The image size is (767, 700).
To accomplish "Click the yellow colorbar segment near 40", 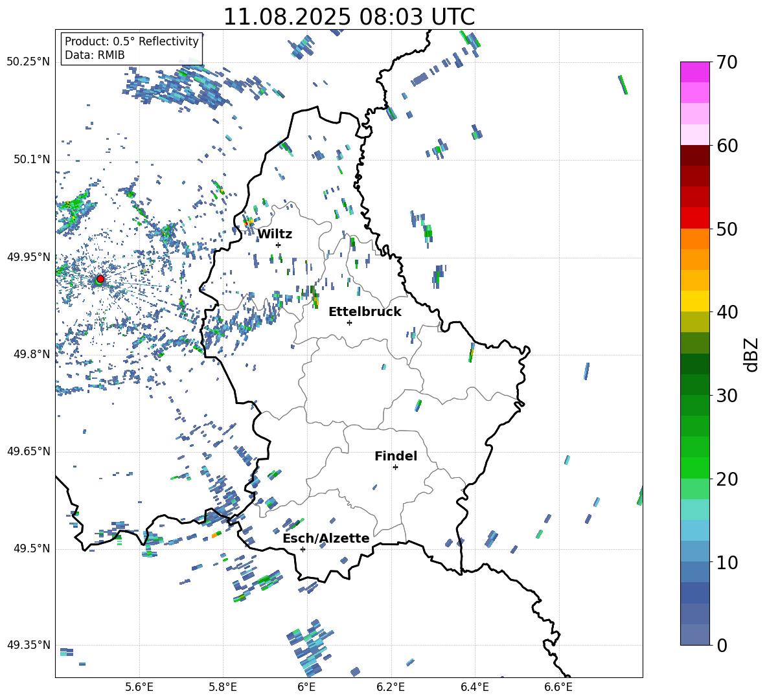I will click(x=694, y=301).
